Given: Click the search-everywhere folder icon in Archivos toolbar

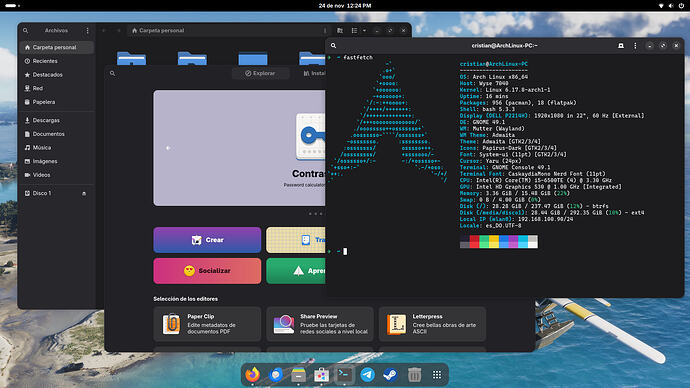Looking at the screenshot, I should pyautogui.click(x=340, y=30).
